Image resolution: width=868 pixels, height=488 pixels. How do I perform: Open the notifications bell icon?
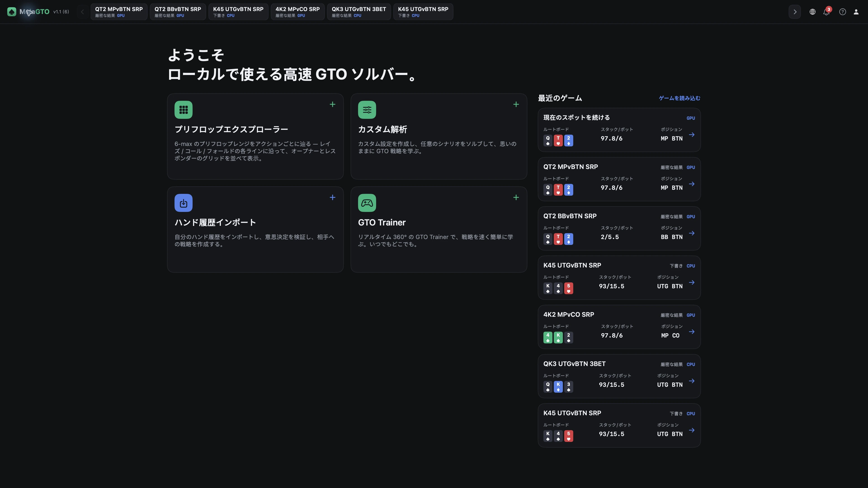point(826,12)
